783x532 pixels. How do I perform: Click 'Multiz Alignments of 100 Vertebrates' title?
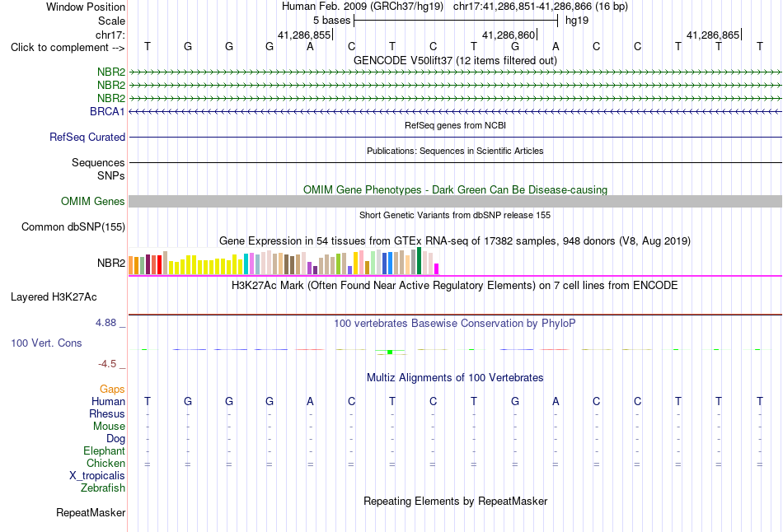click(455, 378)
